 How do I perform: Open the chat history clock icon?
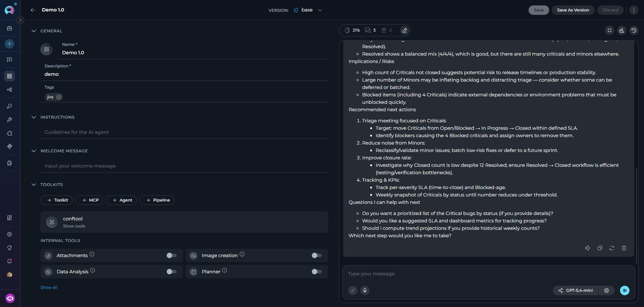click(634, 30)
